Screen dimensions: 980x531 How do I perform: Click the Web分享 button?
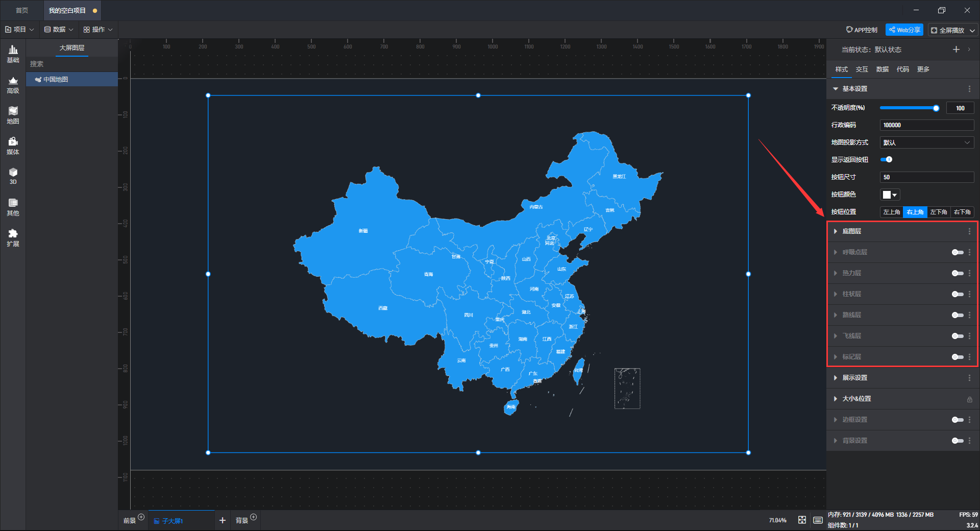pyautogui.click(x=904, y=30)
